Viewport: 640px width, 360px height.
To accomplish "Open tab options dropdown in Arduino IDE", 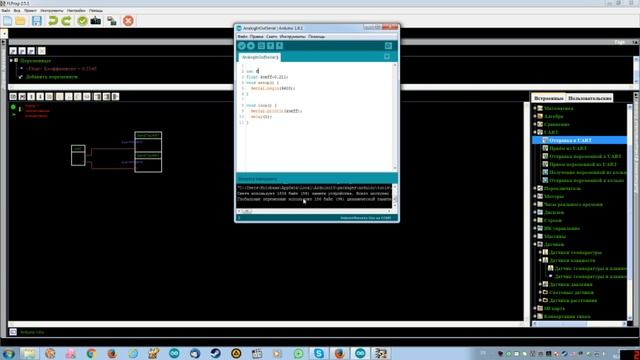I will click(387, 57).
